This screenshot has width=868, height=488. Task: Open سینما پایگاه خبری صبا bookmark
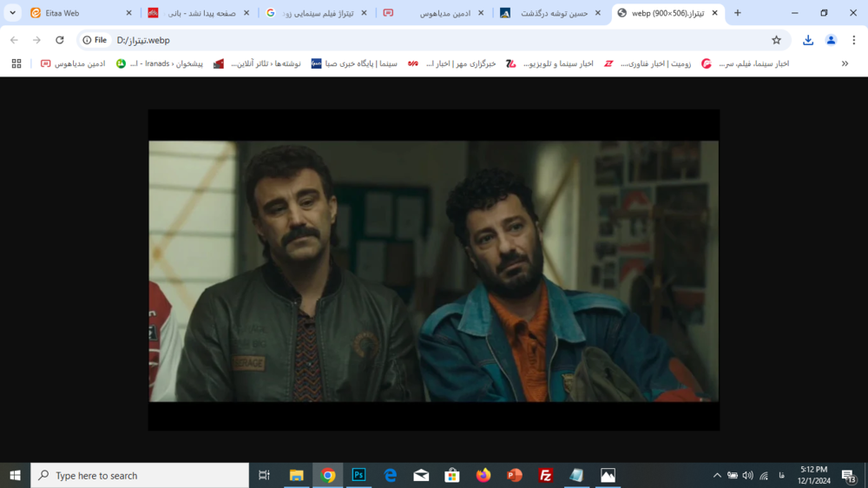(354, 63)
